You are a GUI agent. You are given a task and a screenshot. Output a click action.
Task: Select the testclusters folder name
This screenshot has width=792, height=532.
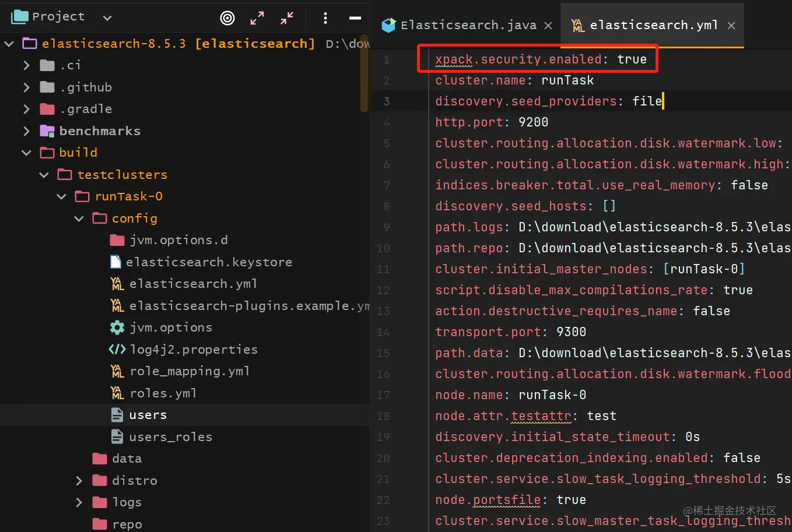coord(122,175)
